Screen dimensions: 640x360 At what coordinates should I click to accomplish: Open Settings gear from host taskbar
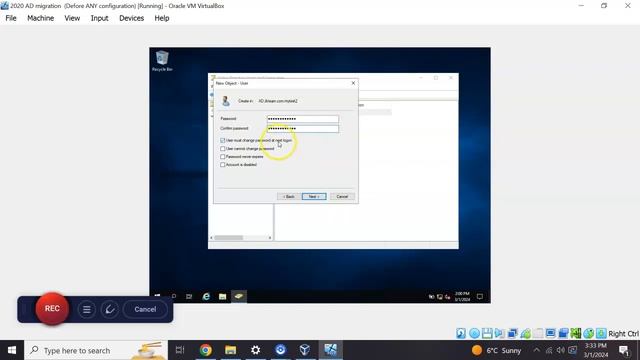(256, 350)
